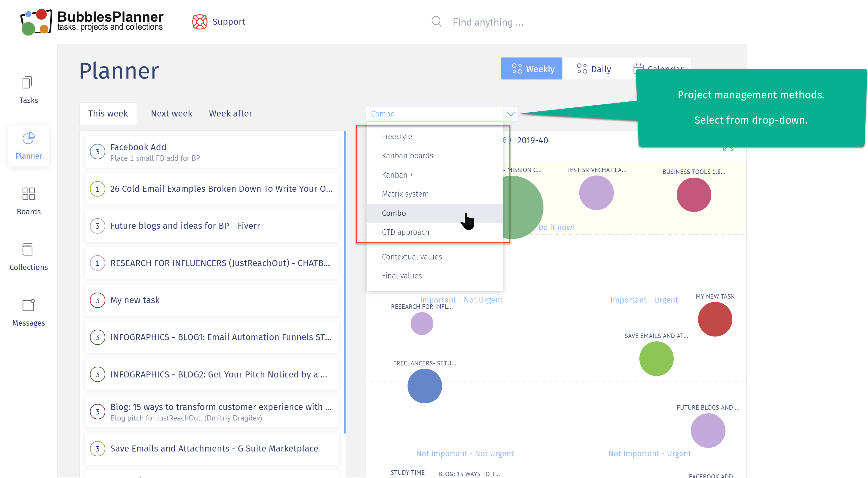Click the TEST SRIVECHAT purple bubble

coord(596,193)
